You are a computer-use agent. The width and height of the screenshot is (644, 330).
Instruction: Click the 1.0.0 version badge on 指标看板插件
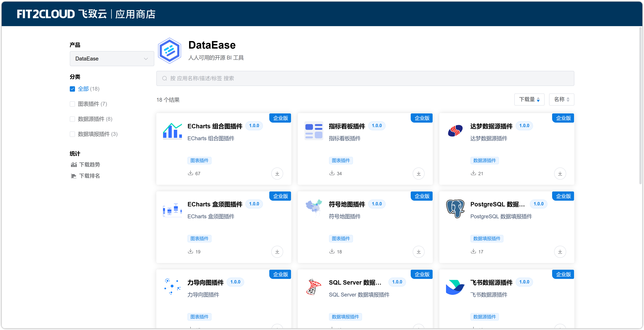(377, 126)
